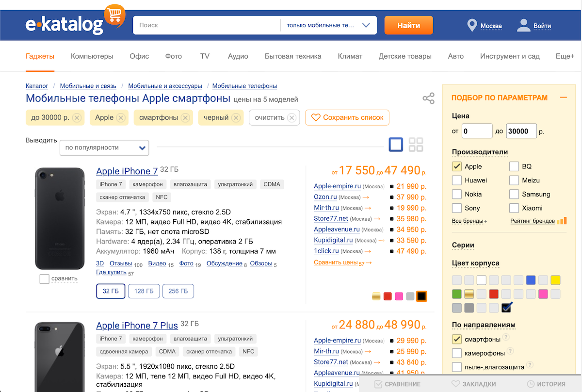The image size is (582, 392).
Task: Check the BQ manufacturer checkbox
Action: (514, 166)
